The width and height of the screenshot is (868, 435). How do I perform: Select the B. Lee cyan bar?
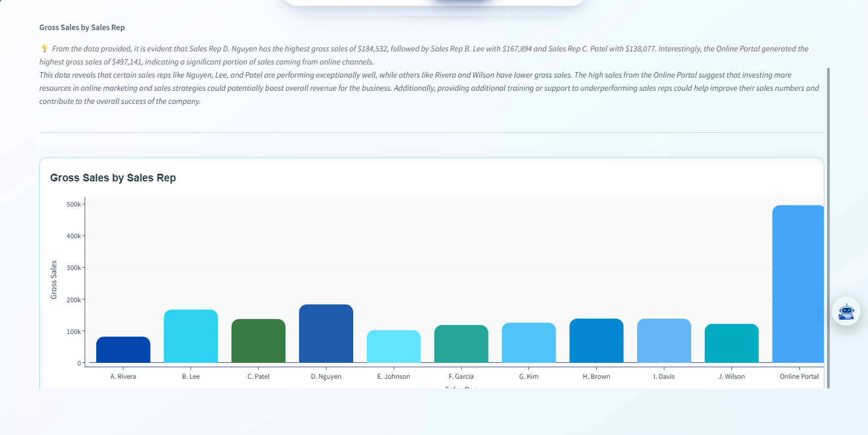191,336
